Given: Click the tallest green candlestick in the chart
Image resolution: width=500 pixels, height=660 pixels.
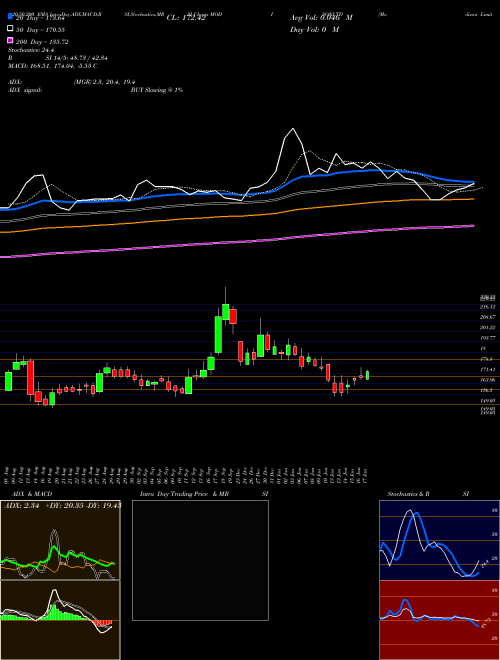Looking at the screenshot, I should pyautogui.click(x=218, y=335).
